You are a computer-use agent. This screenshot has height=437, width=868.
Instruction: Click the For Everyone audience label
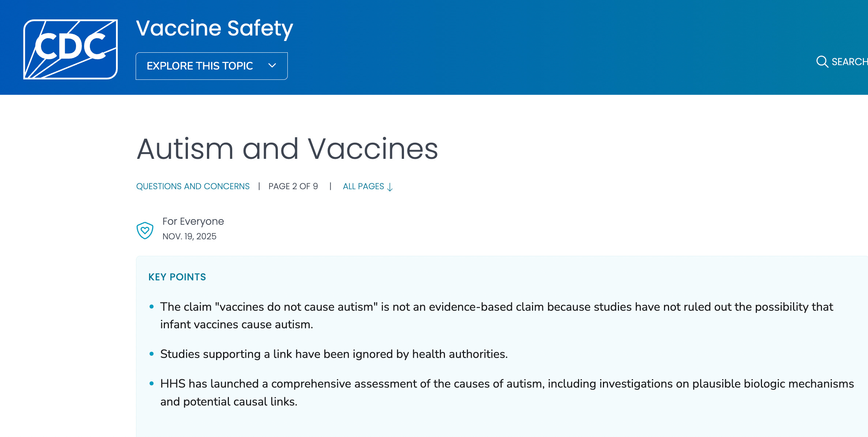point(193,221)
